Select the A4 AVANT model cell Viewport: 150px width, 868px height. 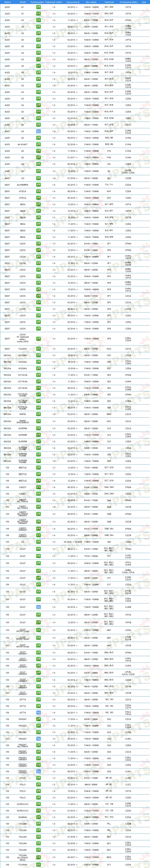pyautogui.click(x=22, y=144)
